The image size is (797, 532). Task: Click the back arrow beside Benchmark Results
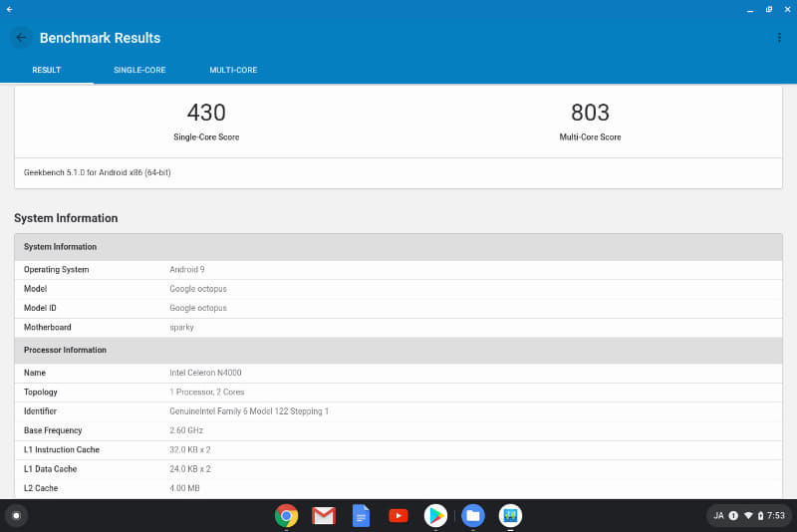pyautogui.click(x=21, y=38)
